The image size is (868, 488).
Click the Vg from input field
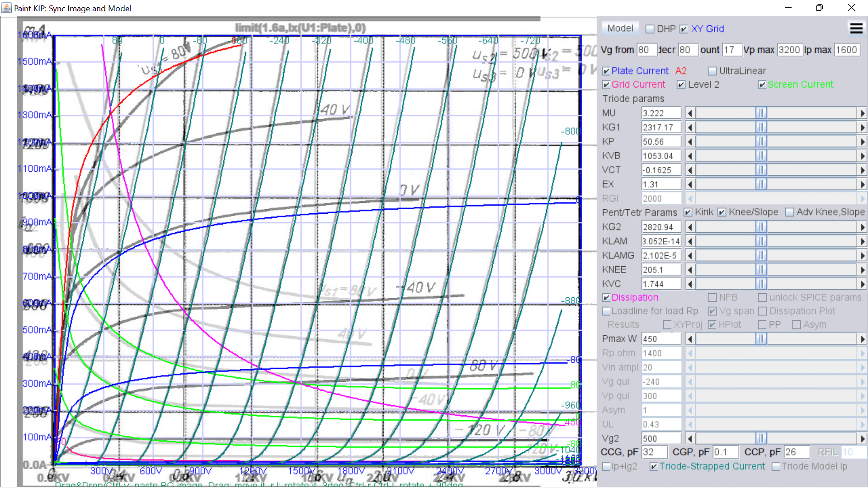pos(646,50)
